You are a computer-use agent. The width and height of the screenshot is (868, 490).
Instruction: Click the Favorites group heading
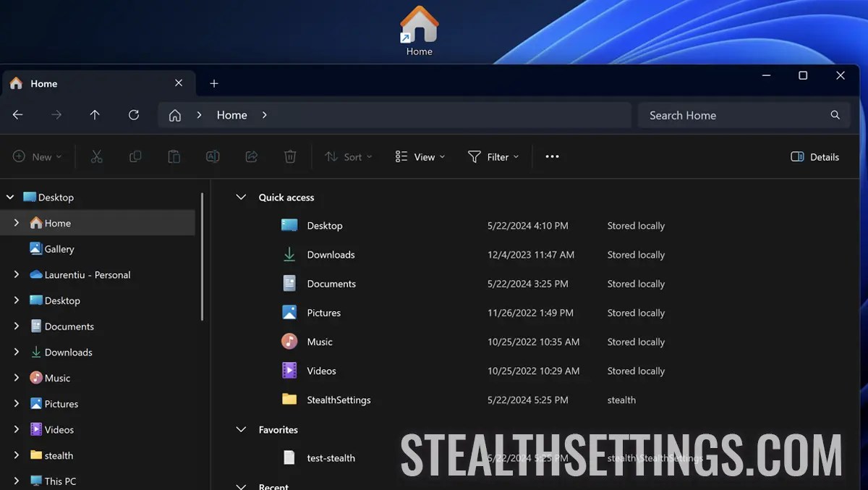pyautogui.click(x=278, y=430)
